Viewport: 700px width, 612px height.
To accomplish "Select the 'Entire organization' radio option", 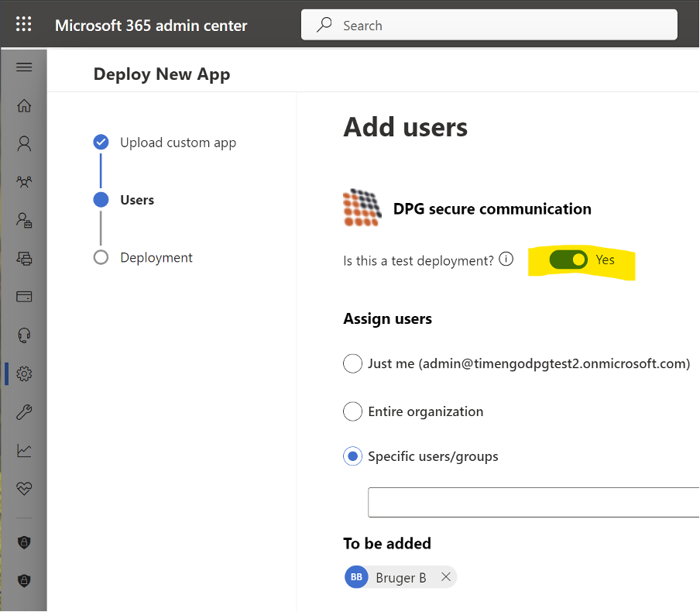I will pos(352,411).
